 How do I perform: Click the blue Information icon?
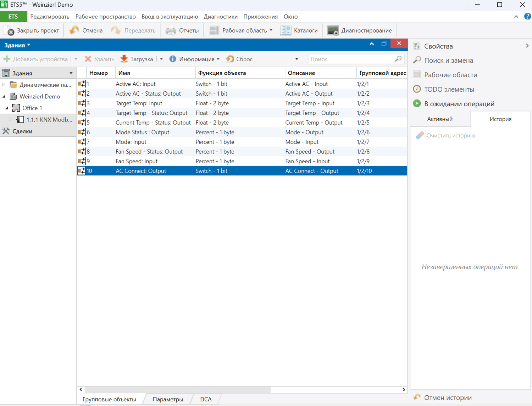(173, 59)
